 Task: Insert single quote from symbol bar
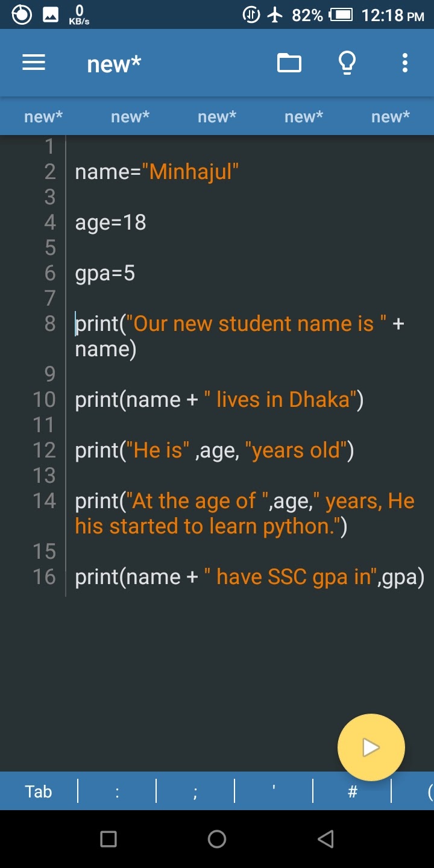(274, 791)
